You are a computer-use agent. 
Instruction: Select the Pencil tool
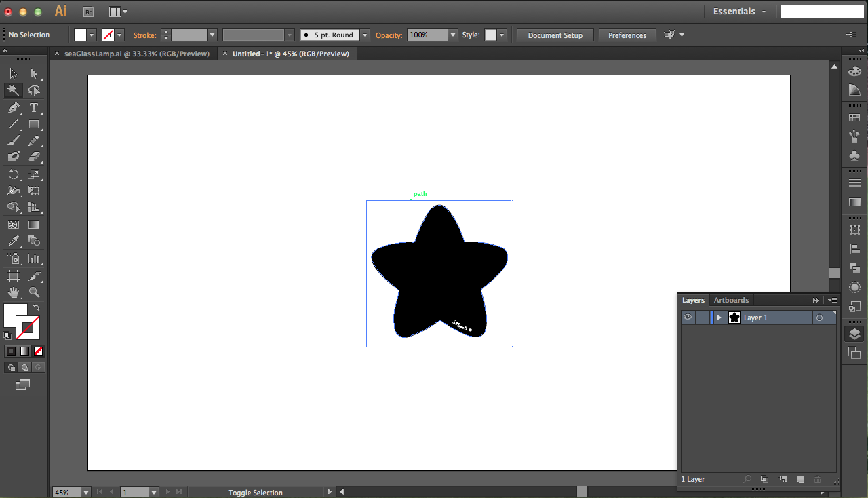[34, 141]
